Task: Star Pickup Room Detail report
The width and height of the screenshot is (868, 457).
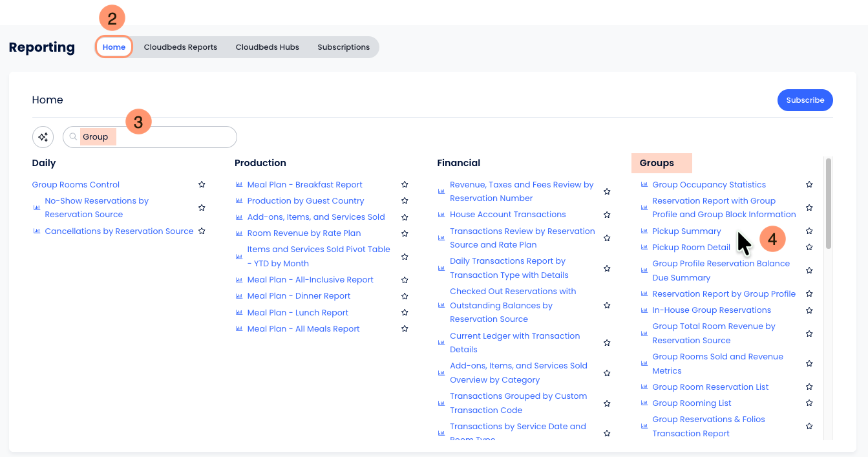Action: [x=809, y=248]
